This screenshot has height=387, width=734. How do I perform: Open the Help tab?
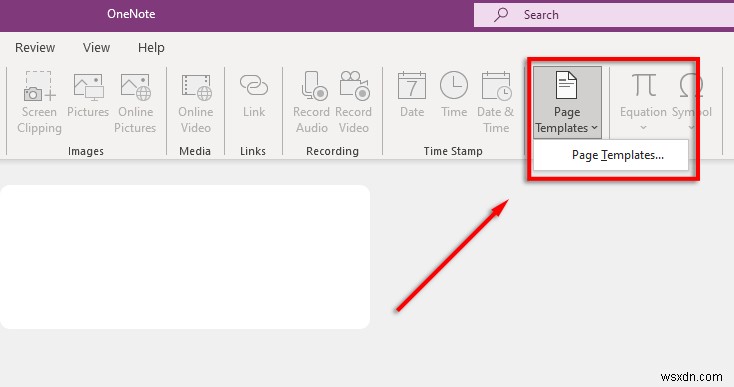[x=151, y=48]
